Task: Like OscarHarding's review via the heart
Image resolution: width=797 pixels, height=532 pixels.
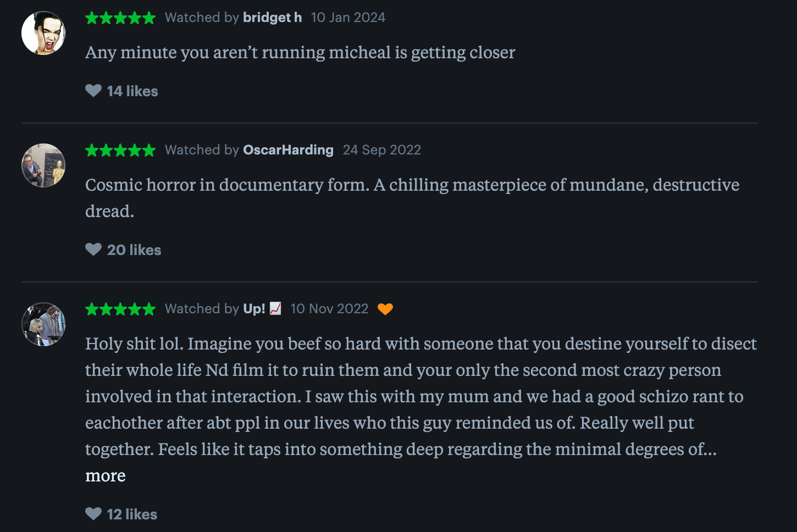Action: [94, 250]
